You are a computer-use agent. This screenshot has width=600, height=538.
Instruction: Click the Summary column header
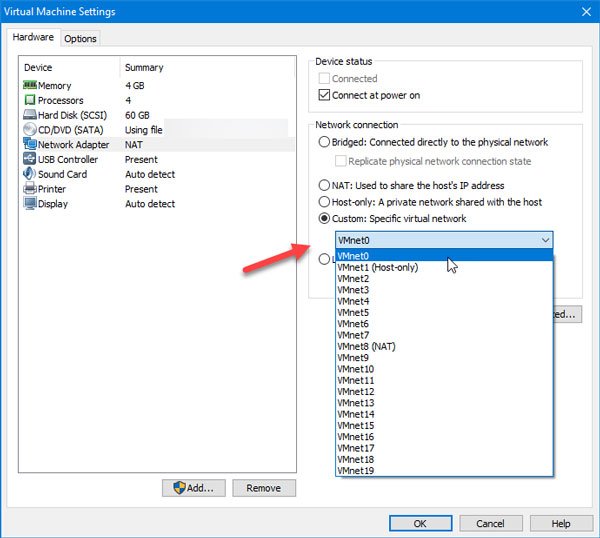(x=144, y=68)
